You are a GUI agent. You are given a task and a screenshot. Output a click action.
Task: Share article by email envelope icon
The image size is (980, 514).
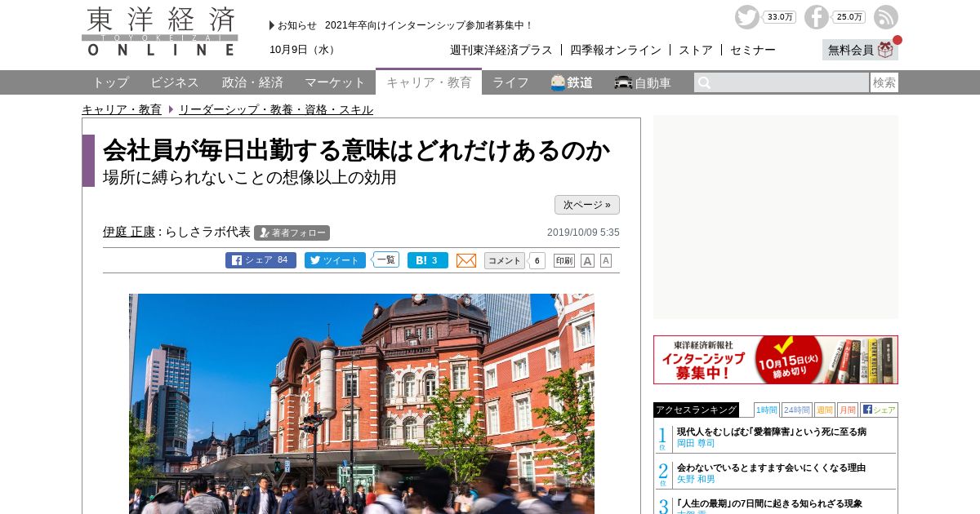click(466, 260)
